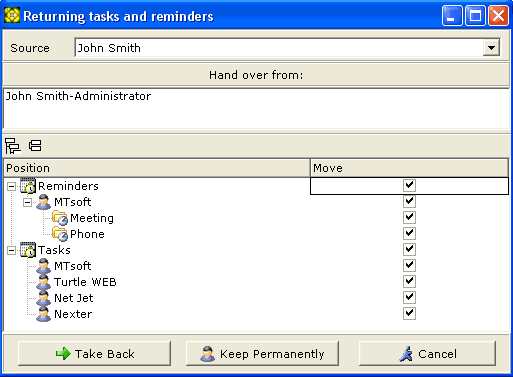513x377 pixels.
Task: Disable Move for Nexter
Action: [x=409, y=313]
